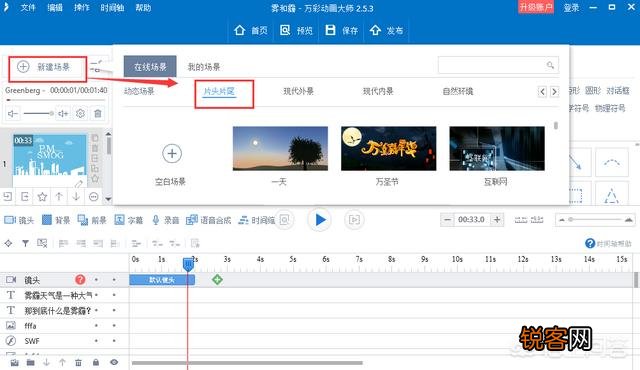Viewport: 640px width, 370px height.
Task: Click the 登录 login link
Action: pos(571,8)
